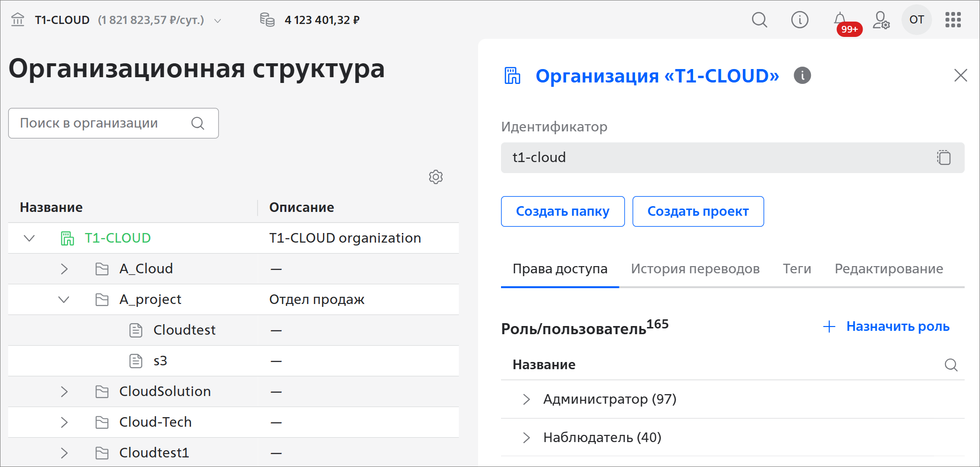Click the s3 project document icon
Image resolution: width=980 pixels, height=467 pixels.
tap(136, 361)
